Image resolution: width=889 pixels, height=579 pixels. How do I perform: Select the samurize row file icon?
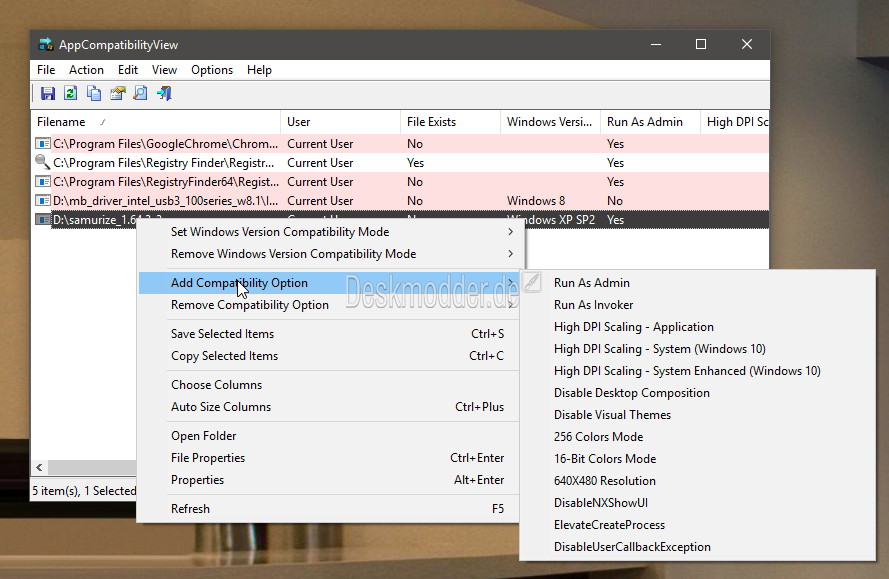tap(43, 219)
